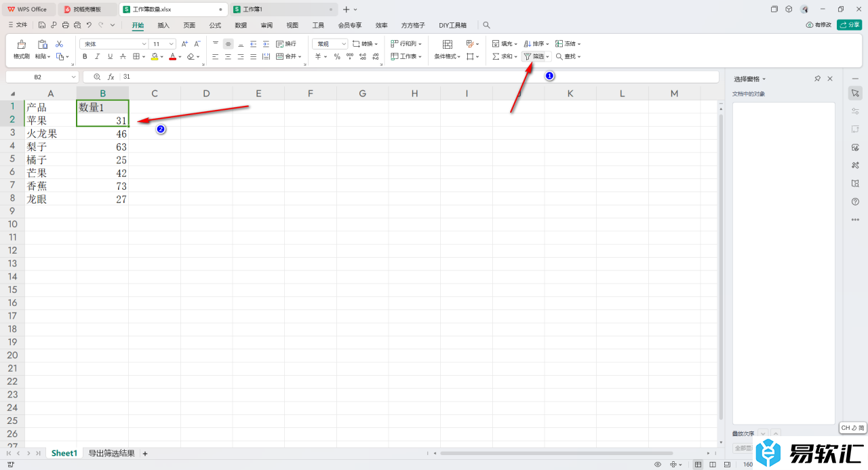868x470 pixels.
Task: Switch to the Review (审阅) tab
Action: pyautogui.click(x=267, y=25)
